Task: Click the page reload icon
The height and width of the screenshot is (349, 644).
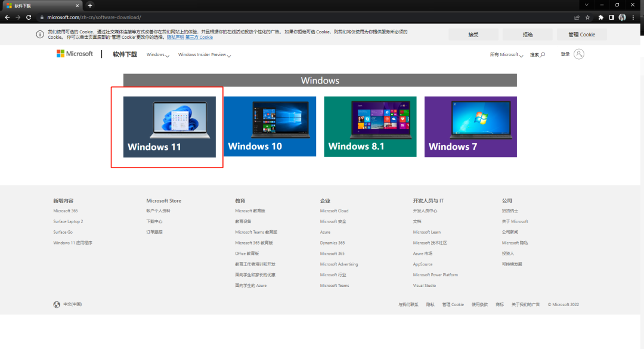Action: point(27,17)
